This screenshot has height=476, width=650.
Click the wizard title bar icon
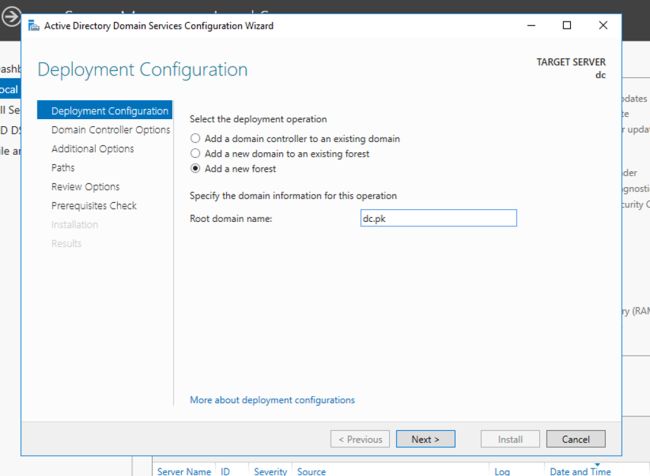point(34,26)
